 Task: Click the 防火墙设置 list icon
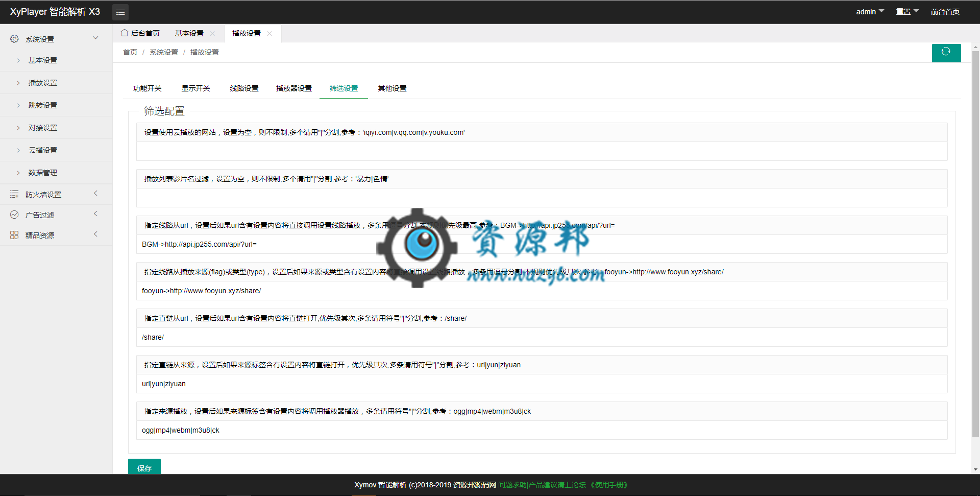[14, 194]
